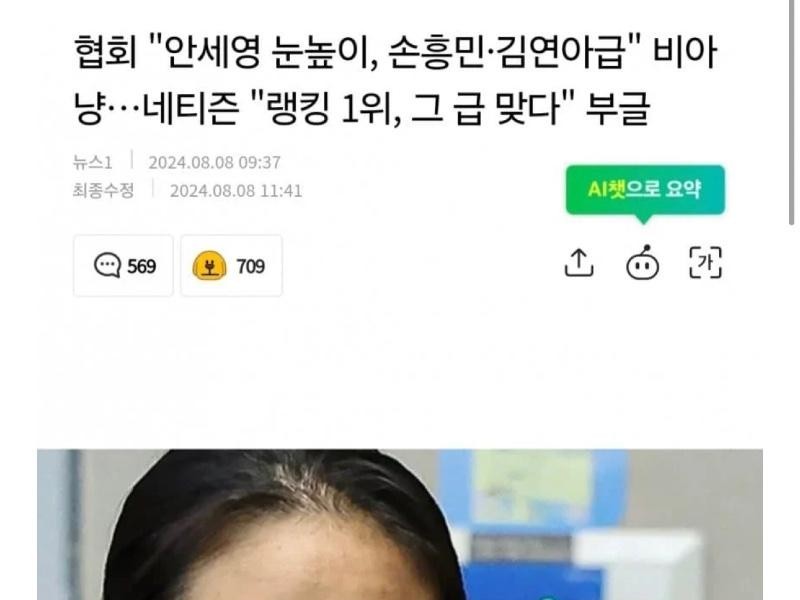This screenshot has height=600, width=800.
Task: Open the 뉴스1 press source name
Action: tap(92, 162)
